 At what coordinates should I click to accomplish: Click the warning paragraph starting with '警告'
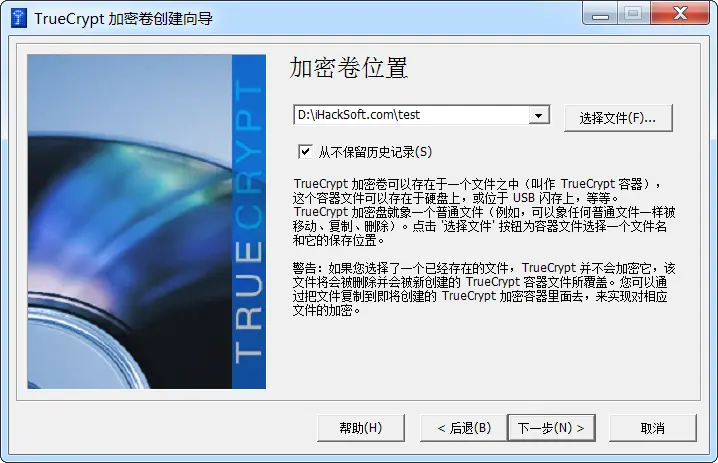tap(484, 289)
